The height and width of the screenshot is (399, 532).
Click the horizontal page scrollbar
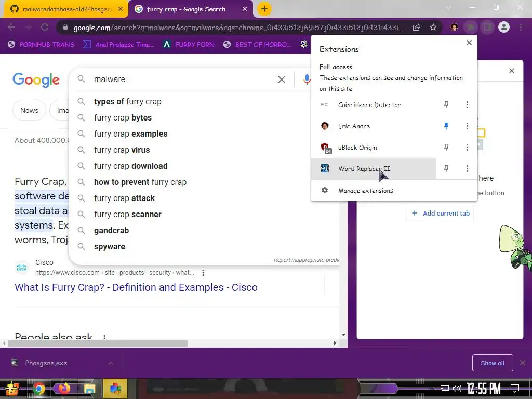[x=98, y=343]
